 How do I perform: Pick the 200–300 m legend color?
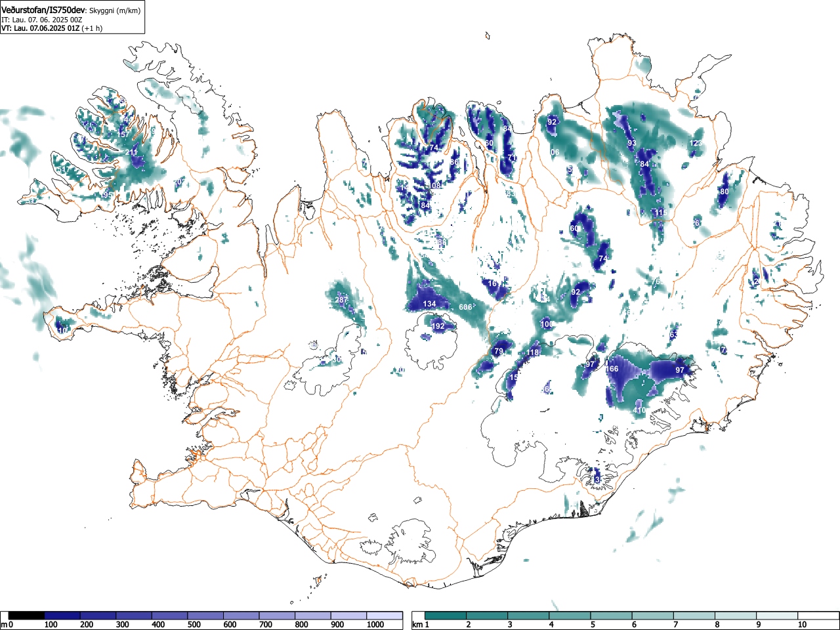(x=98, y=616)
